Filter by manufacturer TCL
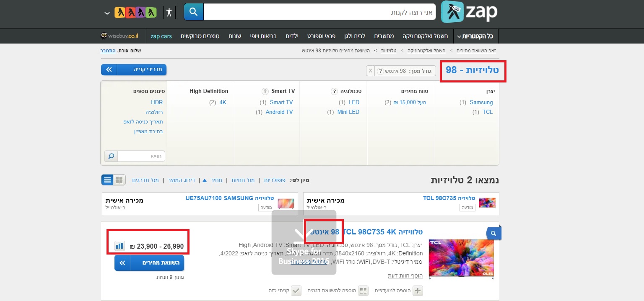This screenshot has height=301, width=644. click(x=488, y=112)
